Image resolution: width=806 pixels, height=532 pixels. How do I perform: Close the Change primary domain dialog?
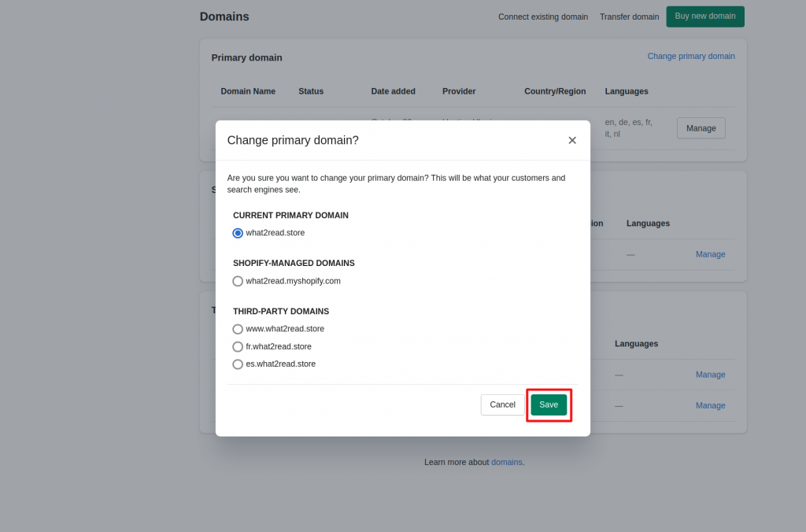click(572, 140)
